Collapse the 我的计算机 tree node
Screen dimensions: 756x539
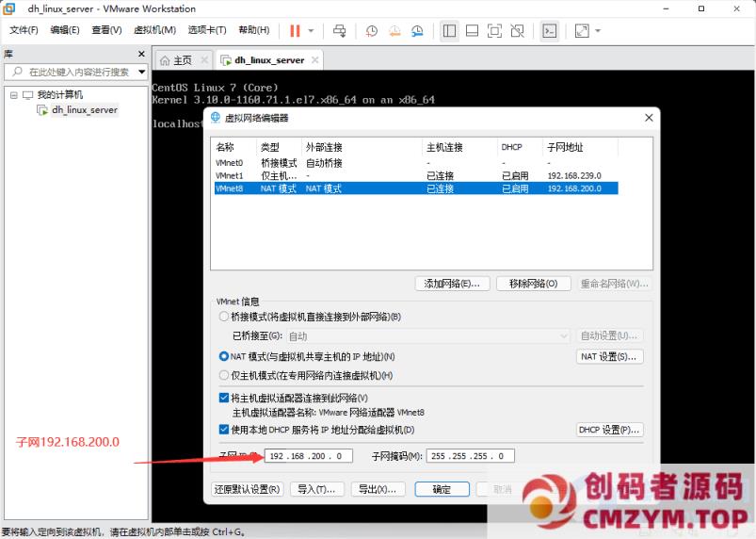point(14,95)
